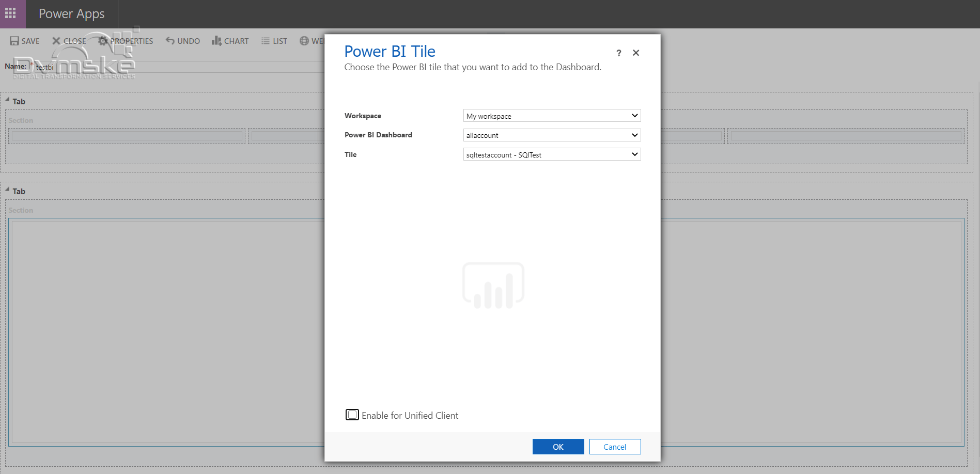Collapse the first Tab section
980x474 pixels.
[x=6, y=99]
